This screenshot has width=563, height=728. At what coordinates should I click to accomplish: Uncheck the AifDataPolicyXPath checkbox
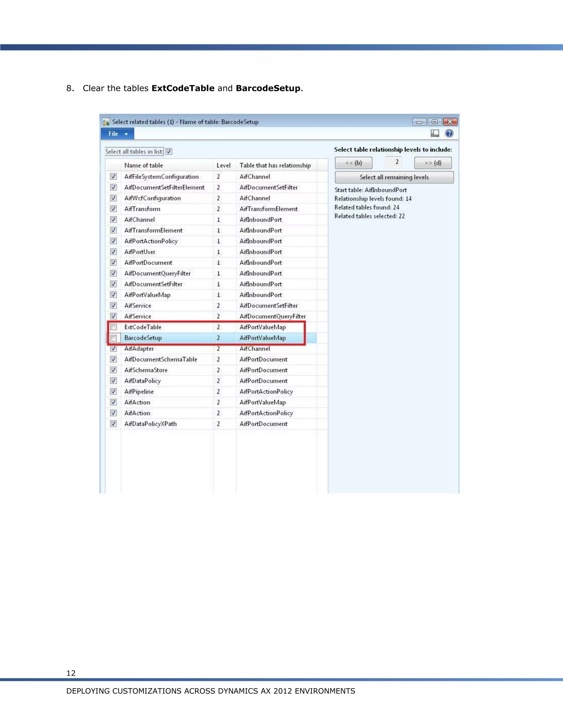[x=114, y=424]
